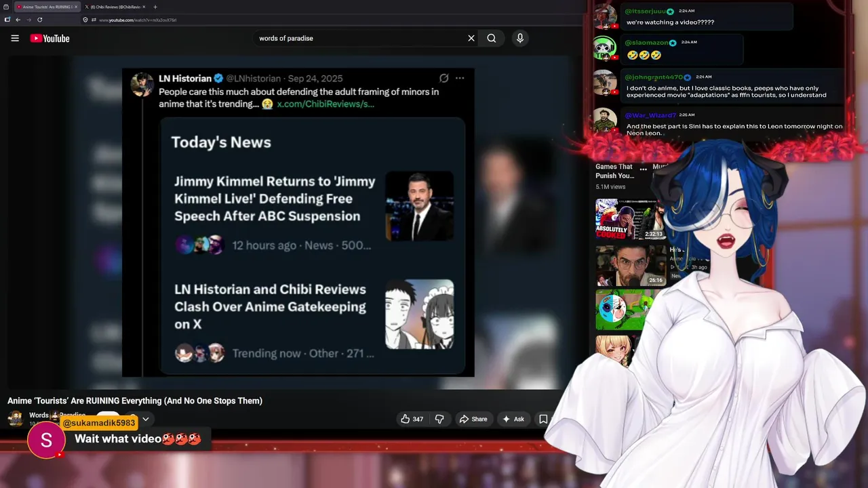Dislike the video with thumbs down
Image resolution: width=868 pixels, height=488 pixels.
coord(439,419)
